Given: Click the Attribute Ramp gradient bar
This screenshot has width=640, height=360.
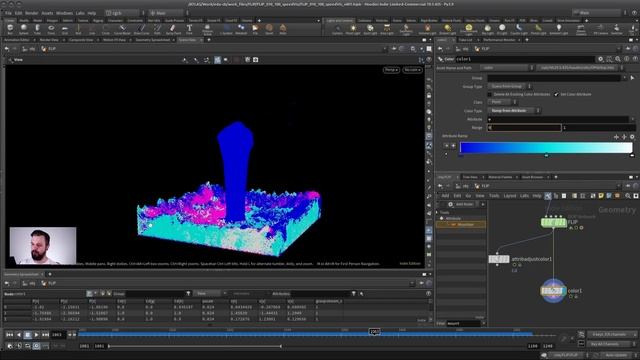Looking at the screenshot, I should (x=546, y=147).
